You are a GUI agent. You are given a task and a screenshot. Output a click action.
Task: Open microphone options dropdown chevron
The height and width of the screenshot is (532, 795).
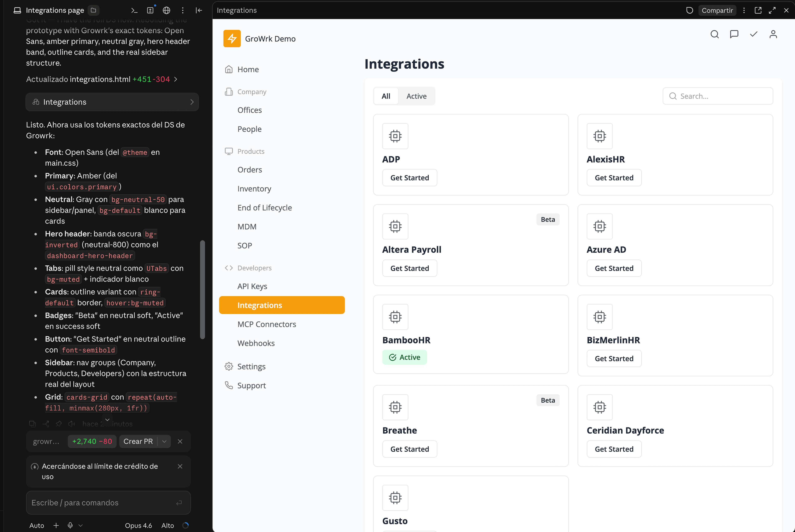(80, 525)
